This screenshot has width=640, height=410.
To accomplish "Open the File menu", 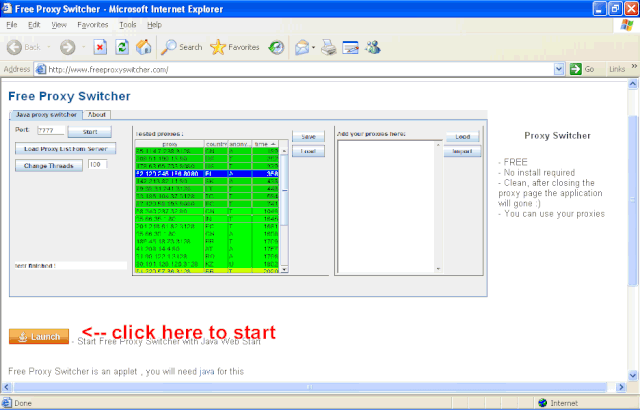I will click(x=12, y=25).
